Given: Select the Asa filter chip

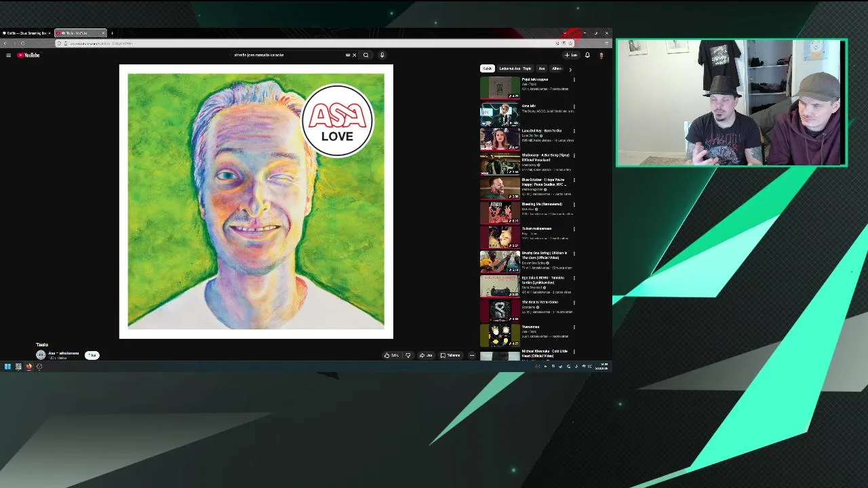Looking at the screenshot, I should pyautogui.click(x=541, y=68).
